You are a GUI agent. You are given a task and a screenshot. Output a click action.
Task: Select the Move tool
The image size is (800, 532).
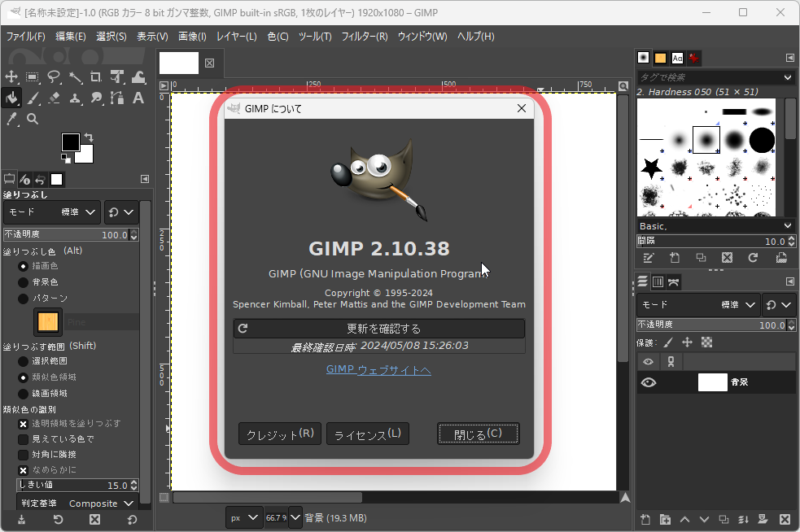11,77
